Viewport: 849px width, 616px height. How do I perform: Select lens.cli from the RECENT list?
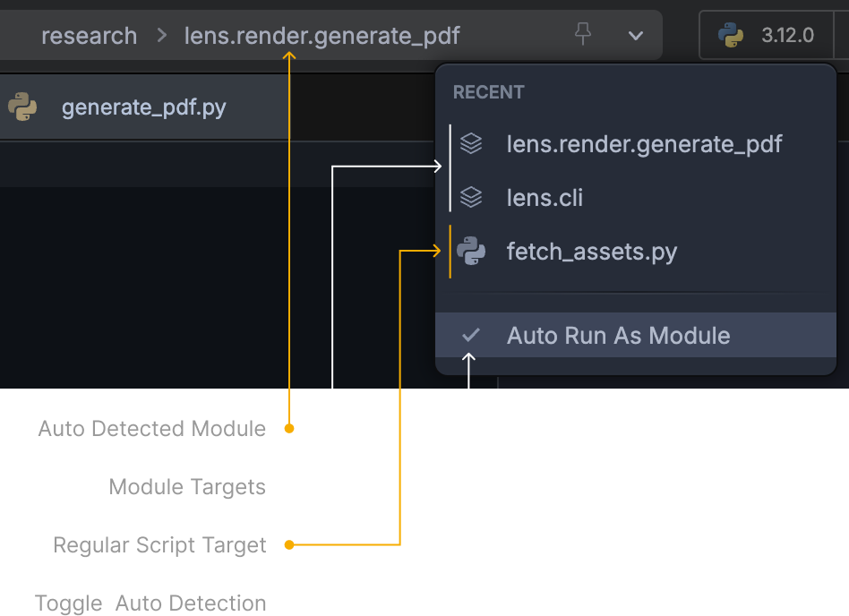tap(545, 197)
